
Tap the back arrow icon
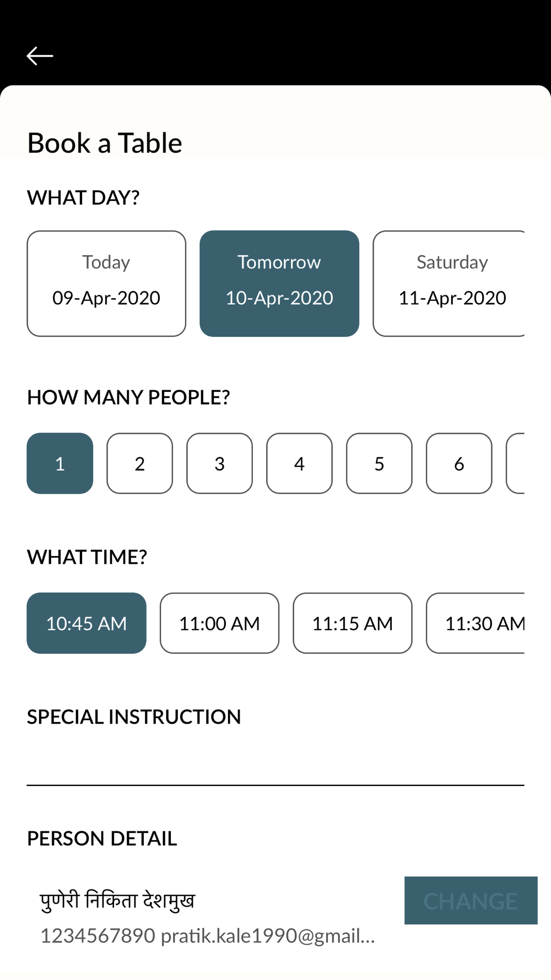40,56
